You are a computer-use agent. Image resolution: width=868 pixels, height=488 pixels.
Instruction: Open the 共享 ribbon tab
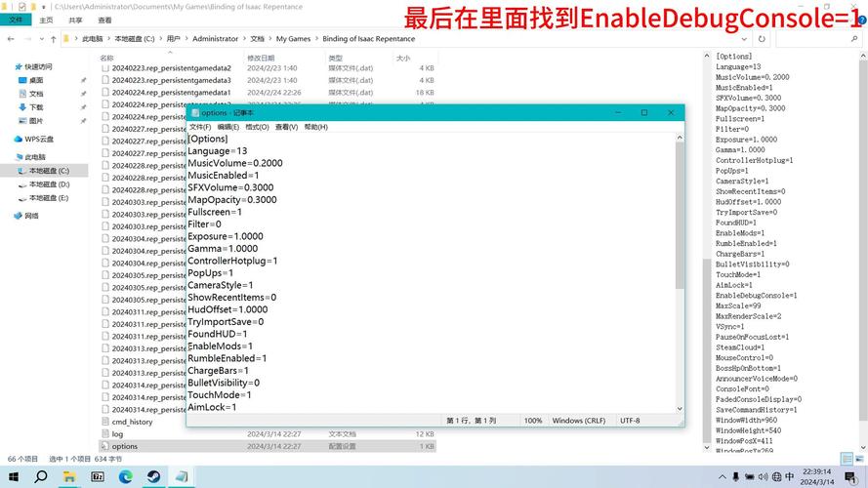pos(76,20)
